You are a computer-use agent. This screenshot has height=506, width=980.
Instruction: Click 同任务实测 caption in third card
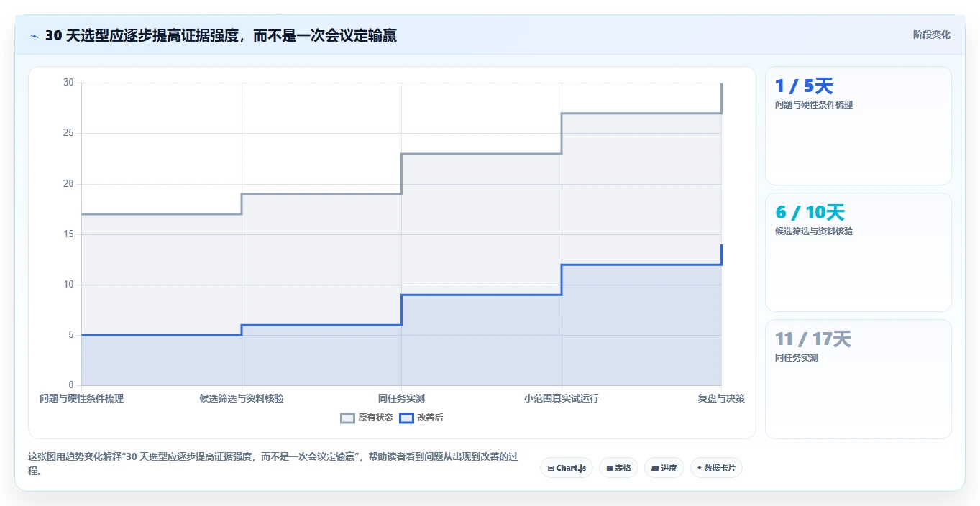click(x=797, y=358)
